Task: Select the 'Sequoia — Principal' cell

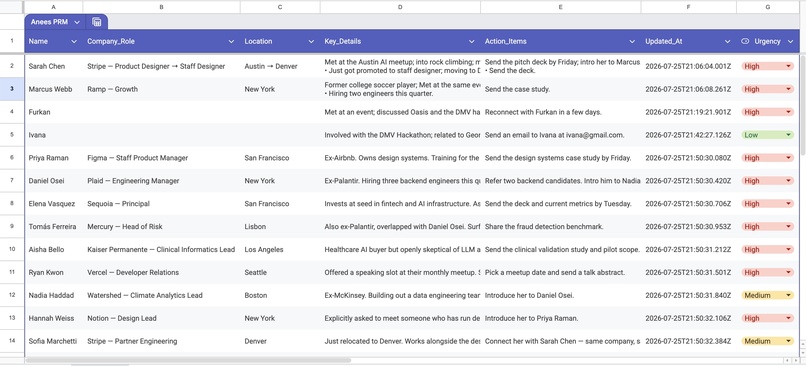Action: point(161,204)
